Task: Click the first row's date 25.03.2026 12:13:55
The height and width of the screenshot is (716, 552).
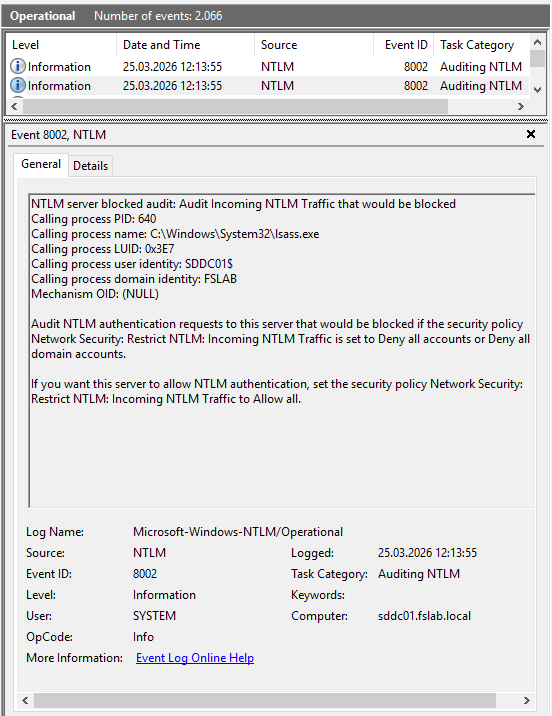Action: click(x=173, y=67)
